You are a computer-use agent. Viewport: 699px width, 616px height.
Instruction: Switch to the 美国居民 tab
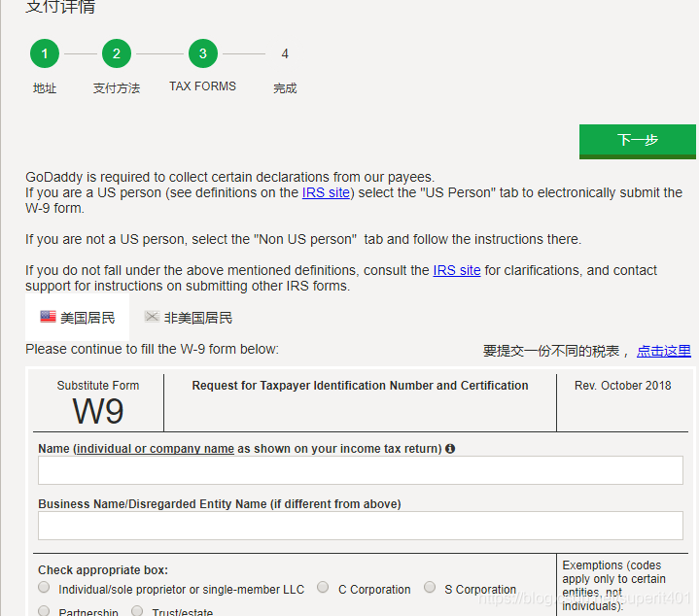[x=77, y=317]
